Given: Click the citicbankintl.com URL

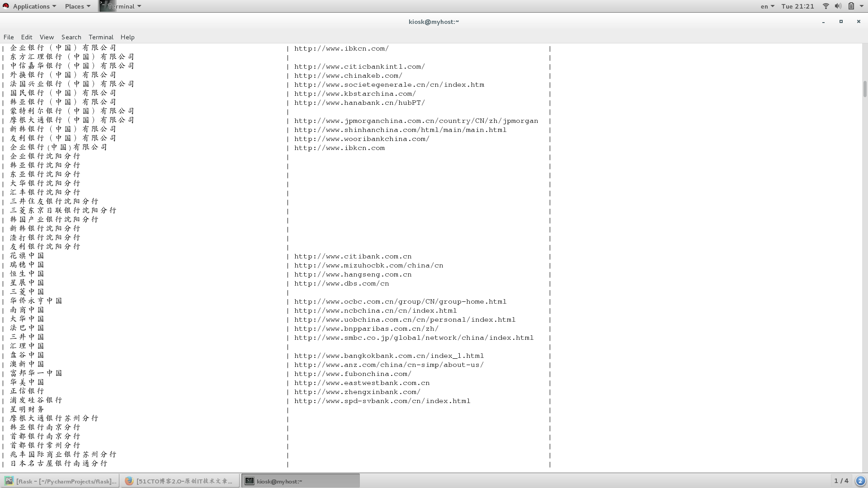Looking at the screenshot, I should [359, 66].
